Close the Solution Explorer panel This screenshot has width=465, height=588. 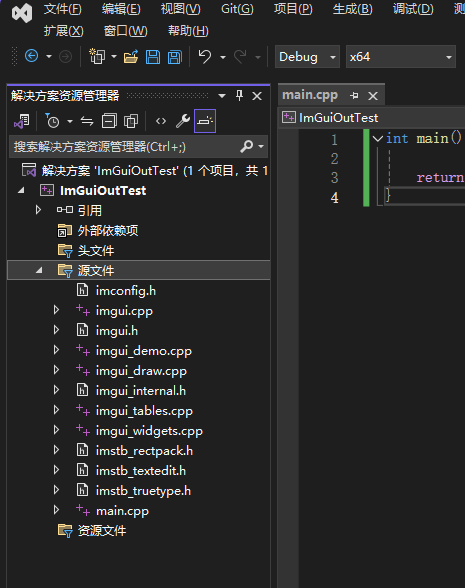click(x=257, y=96)
